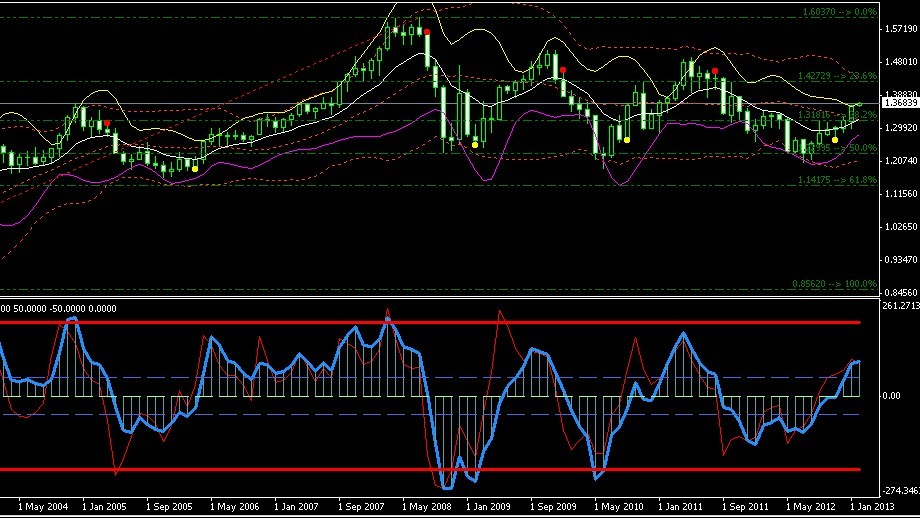Screen dimensions: 920x518
Task: Click the 1 Jan 2007 date label
Action: [x=296, y=507]
